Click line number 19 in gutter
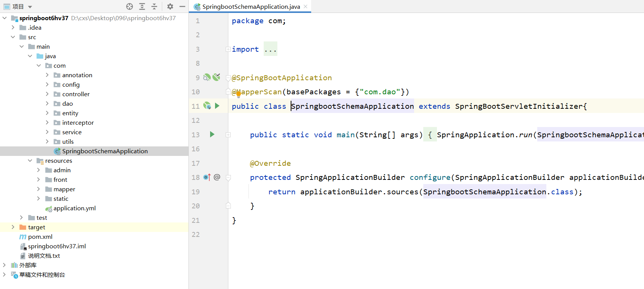Image resolution: width=644 pixels, height=289 pixels. pos(195,192)
